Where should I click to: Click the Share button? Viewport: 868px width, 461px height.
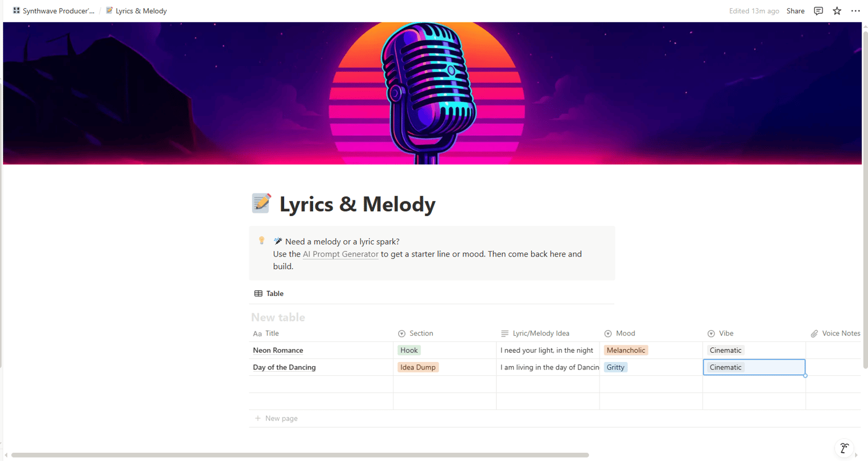795,11
